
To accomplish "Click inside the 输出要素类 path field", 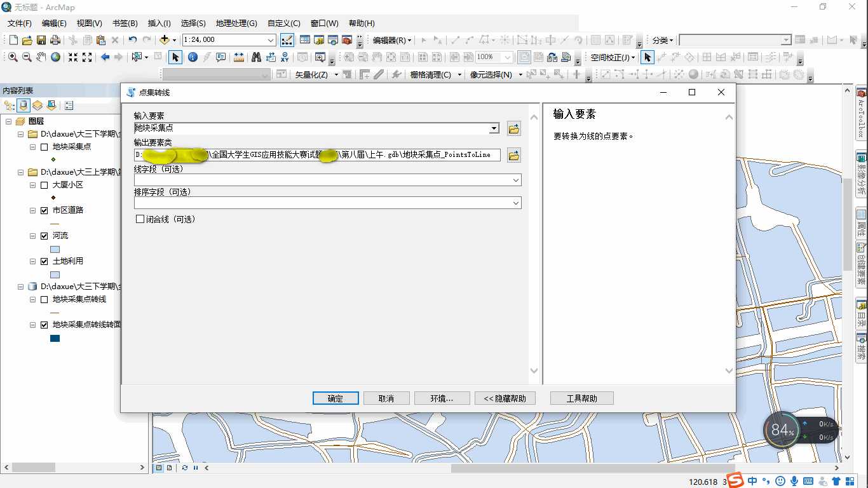I will pyautogui.click(x=317, y=155).
